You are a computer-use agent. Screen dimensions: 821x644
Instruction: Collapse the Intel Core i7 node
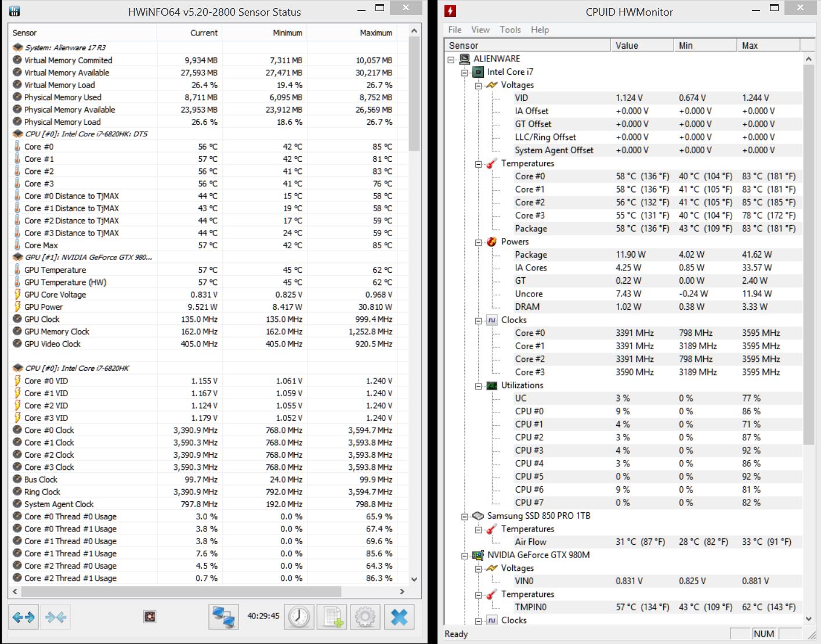[465, 73]
